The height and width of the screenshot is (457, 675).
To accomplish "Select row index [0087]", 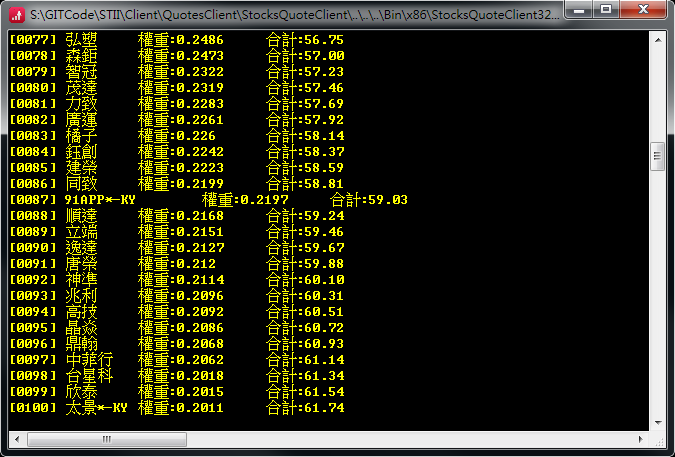I will coord(33,200).
